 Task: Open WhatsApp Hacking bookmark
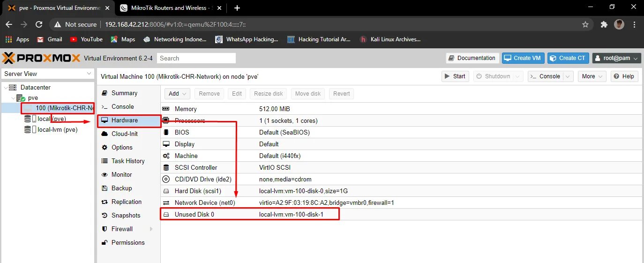click(x=247, y=39)
